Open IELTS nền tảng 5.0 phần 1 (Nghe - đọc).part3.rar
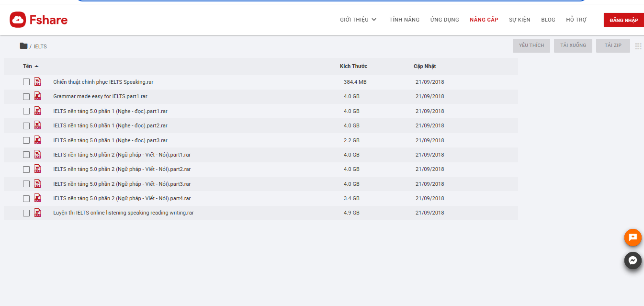Viewport: 644px width, 306px height. click(x=110, y=140)
